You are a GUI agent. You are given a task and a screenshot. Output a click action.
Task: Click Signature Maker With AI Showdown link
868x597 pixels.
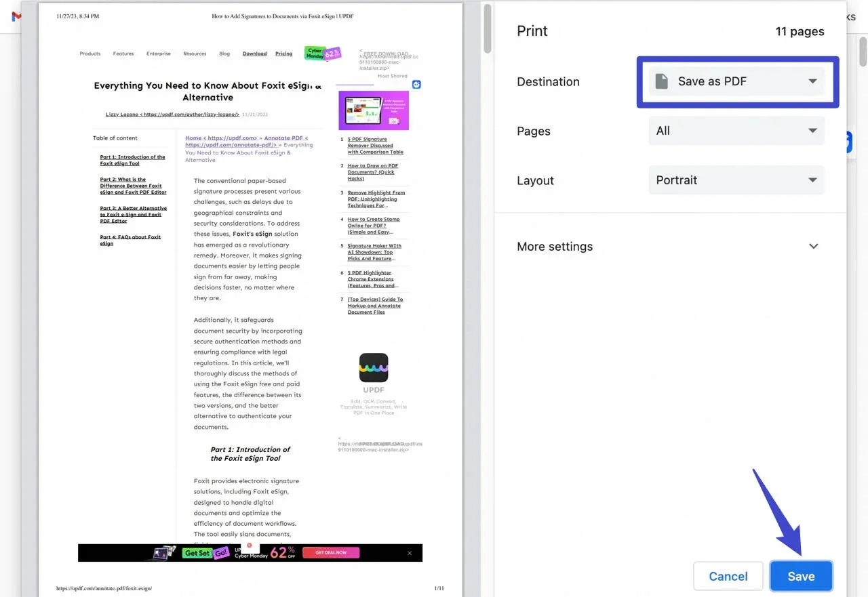click(x=374, y=252)
